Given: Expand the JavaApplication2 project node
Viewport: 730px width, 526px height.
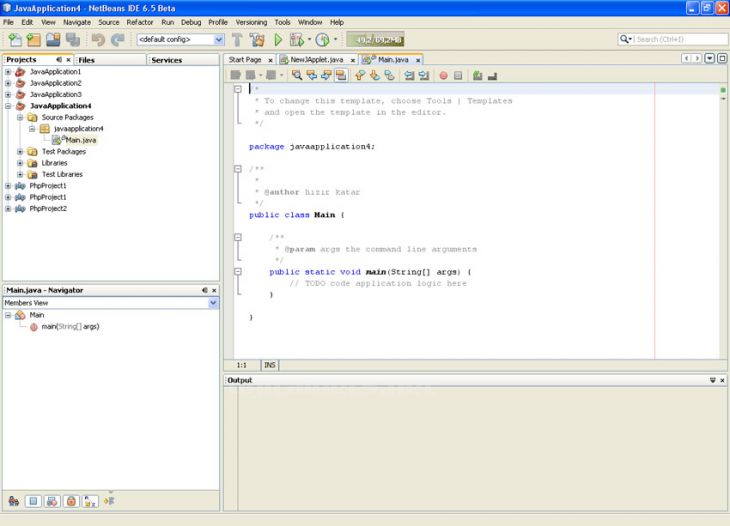Looking at the screenshot, I should coord(8,83).
